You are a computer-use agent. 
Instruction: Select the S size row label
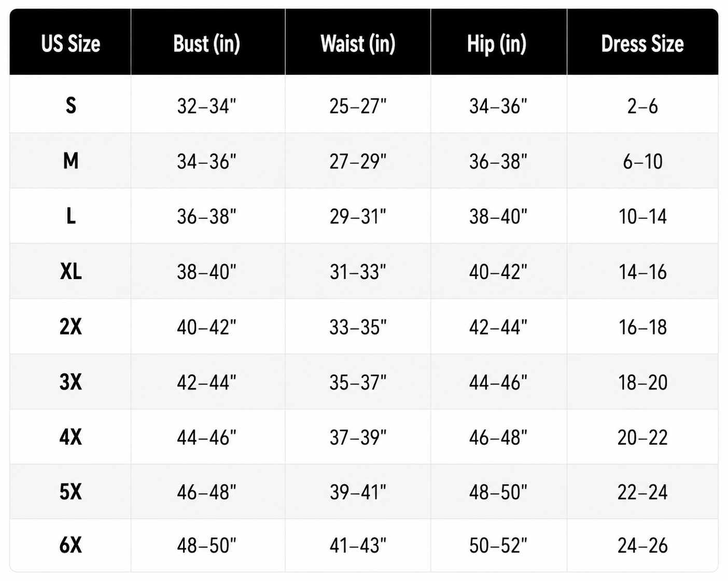coord(71,105)
